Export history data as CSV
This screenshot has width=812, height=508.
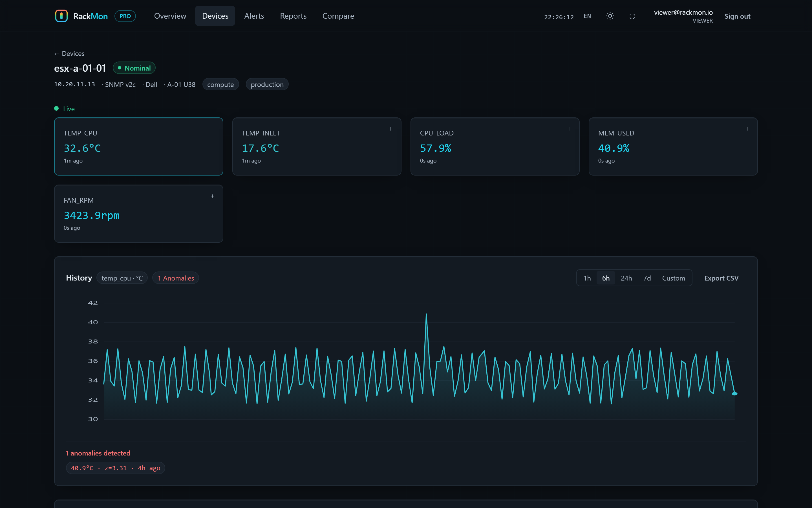721,278
